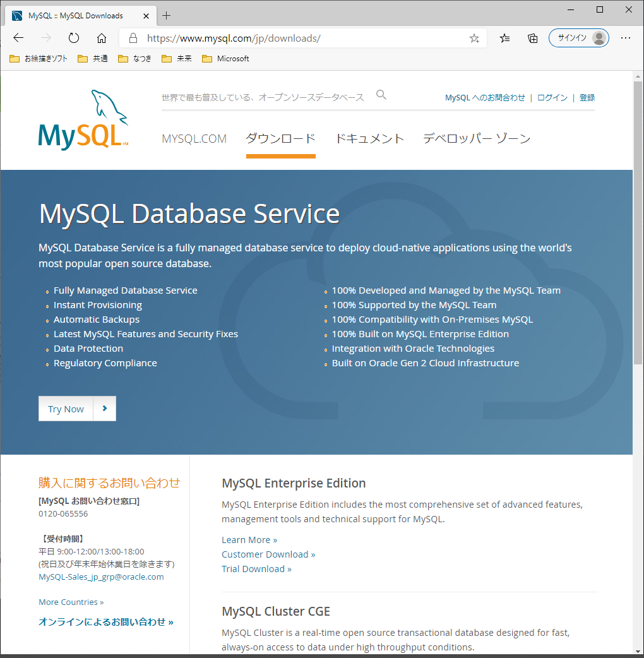The width and height of the screenshot is (644, 658).
Task: Select the MYSQL.COM navigation item
Action: point(194,138)
